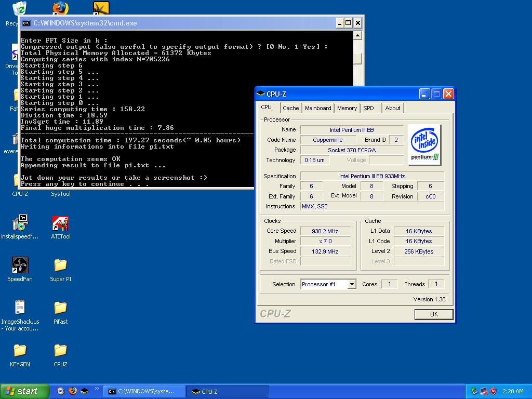Click the Revision cC0 value
532x399 pixels.
point(430,196)
